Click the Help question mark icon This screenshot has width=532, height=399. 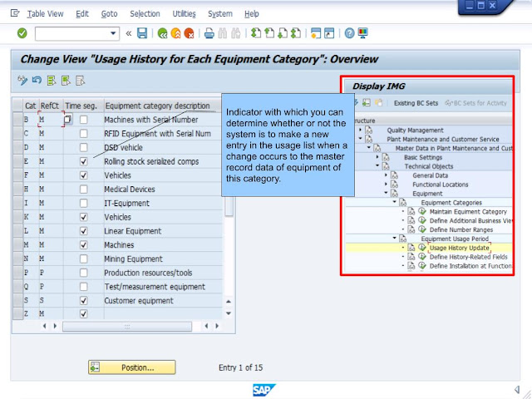point(349,33)
